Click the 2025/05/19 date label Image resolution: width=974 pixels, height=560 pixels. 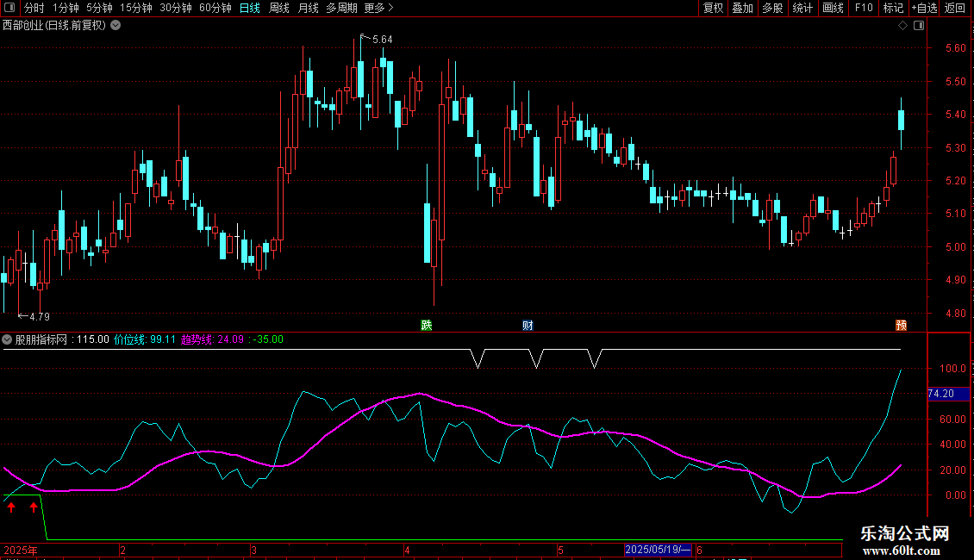tap(657, 550)
